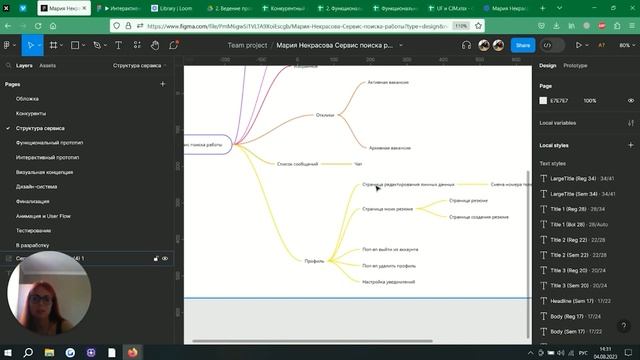Click the browser back arrow
Viewport: 640px width, 360px height.
tap(8, 26)
